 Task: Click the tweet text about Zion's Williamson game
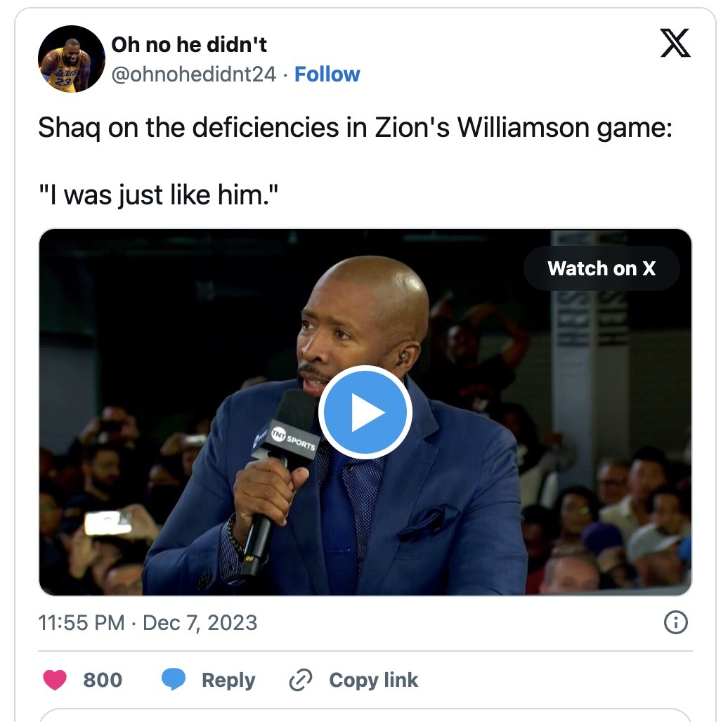point(355,127)
